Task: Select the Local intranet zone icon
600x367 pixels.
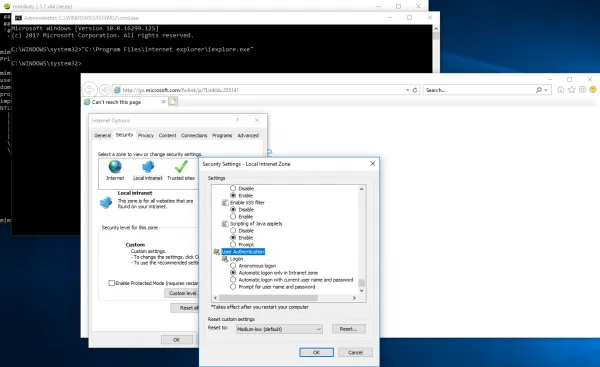Action: point(148,167)
